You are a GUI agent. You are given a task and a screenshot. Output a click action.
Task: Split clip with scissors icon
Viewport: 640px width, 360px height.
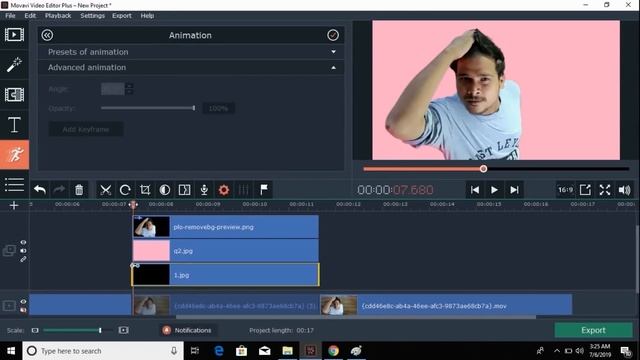[x=105, y=190]
